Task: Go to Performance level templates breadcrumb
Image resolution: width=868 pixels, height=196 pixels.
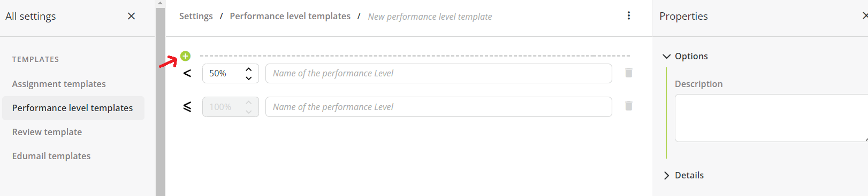Action: click(x=290, y=16)
